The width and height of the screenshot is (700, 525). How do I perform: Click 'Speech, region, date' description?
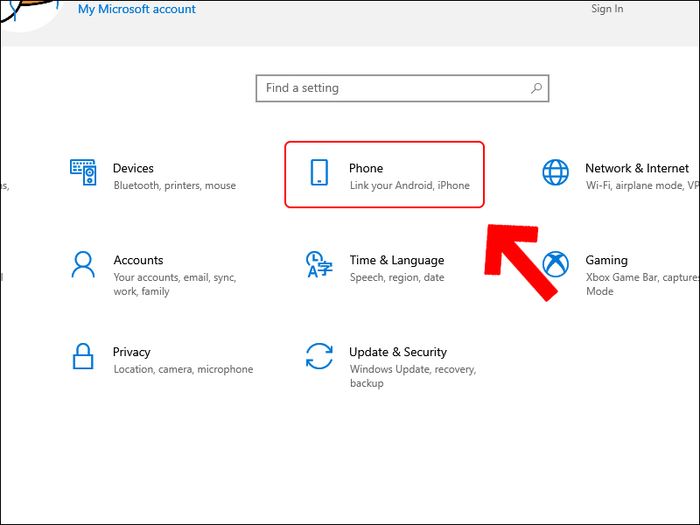pos(397,278)
